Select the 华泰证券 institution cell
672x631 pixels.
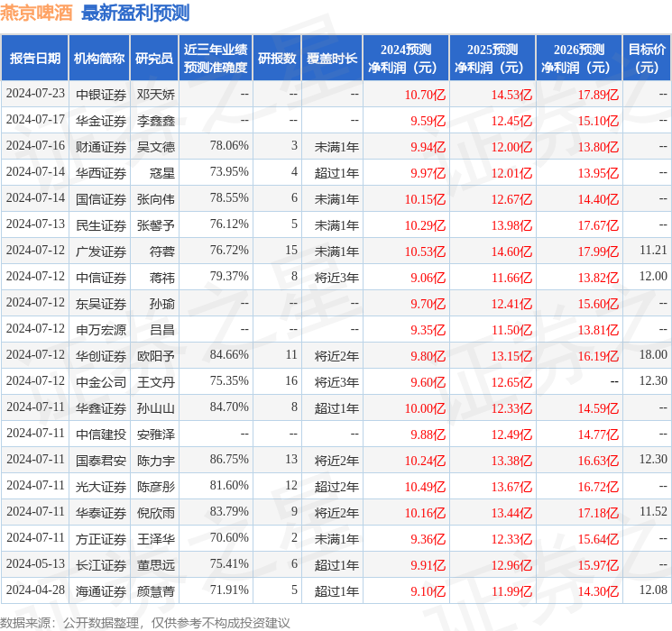pyautogui.click(x=101, y=512)
